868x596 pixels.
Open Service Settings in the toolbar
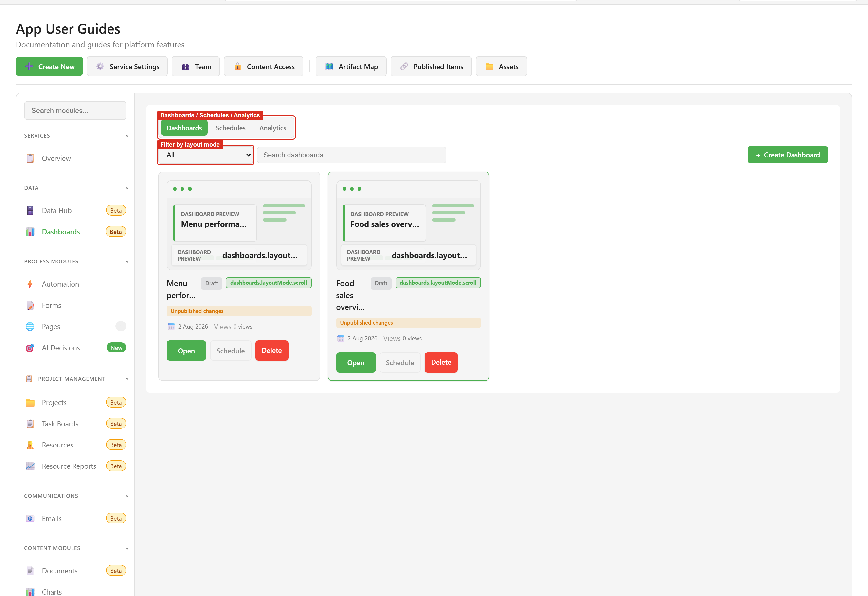click(x=127, y=67)
